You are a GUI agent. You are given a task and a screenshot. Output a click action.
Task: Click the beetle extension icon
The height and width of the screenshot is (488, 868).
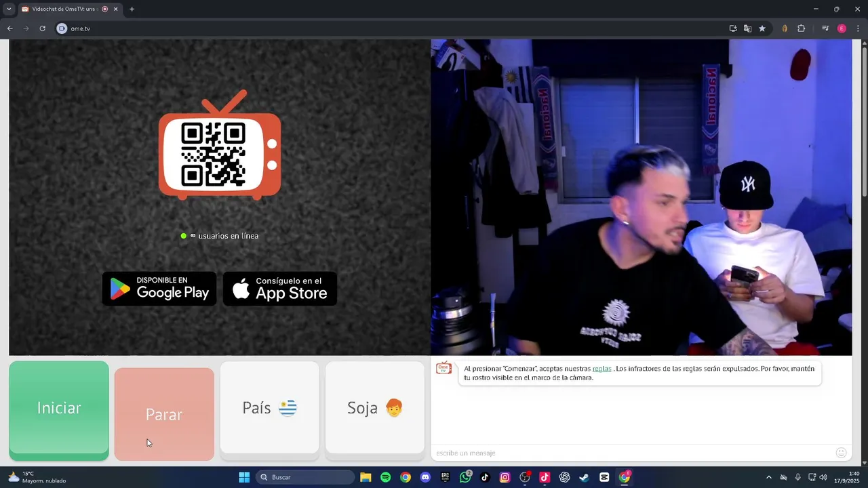click(x=785, y=28)
